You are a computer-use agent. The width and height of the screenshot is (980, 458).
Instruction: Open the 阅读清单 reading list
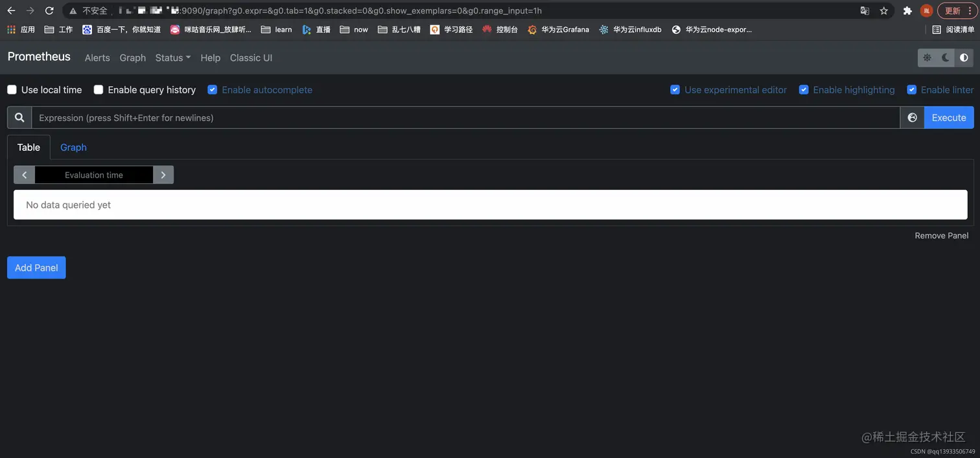click(953, 30)
